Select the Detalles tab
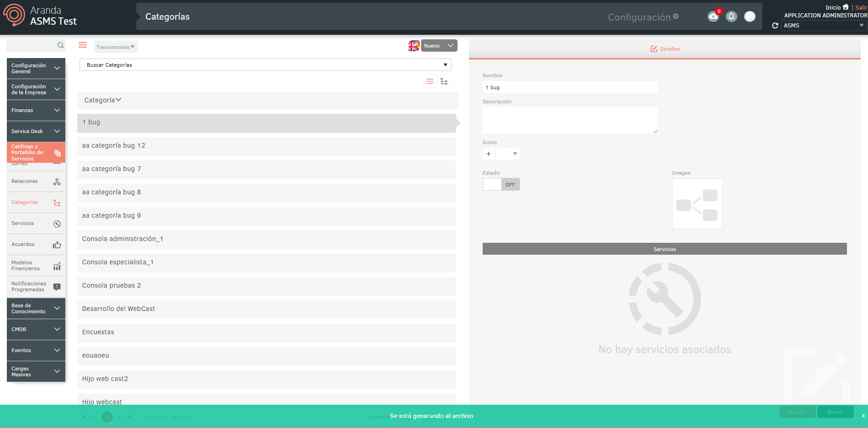Screen dimensions: 868x428 click(x=665, y=49)
